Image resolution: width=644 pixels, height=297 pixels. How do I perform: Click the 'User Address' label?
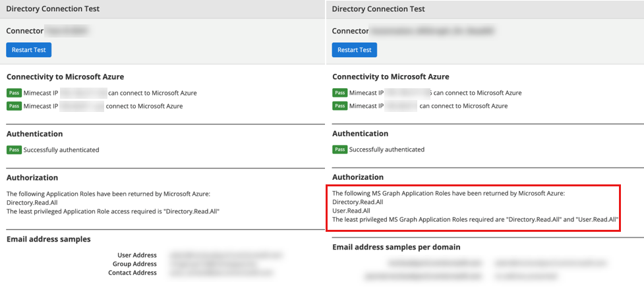(136, 255)
